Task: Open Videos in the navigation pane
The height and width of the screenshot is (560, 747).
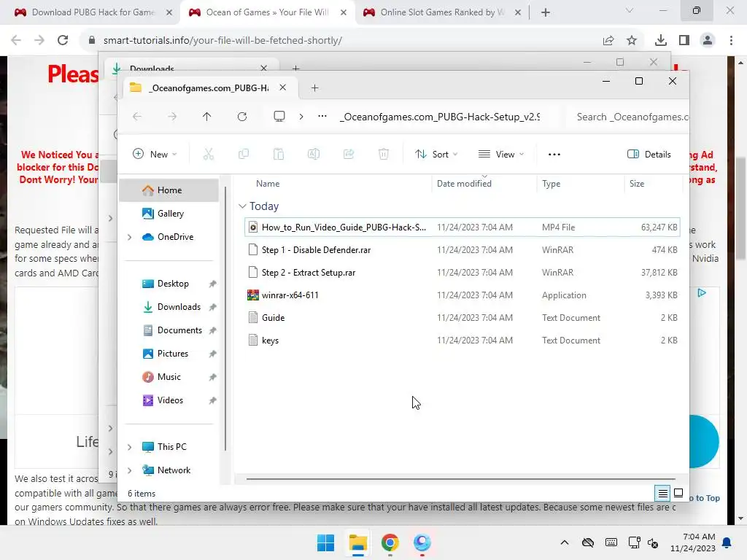Action: [x=169, y=400]
